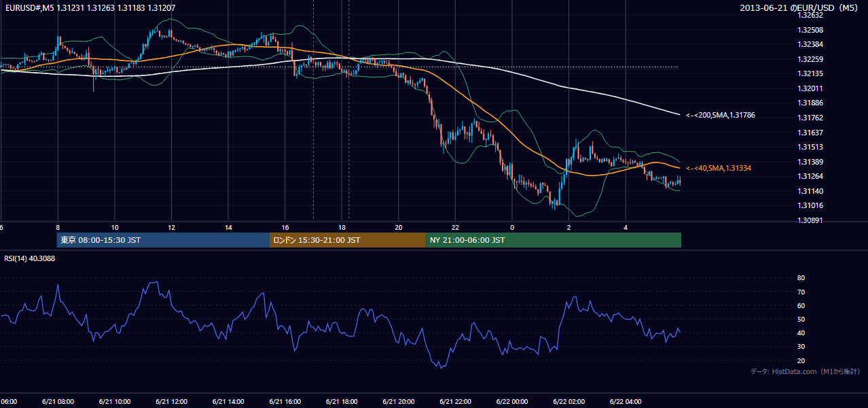Select the Tokyo 08:00-15:30 JST session bar

163,240
